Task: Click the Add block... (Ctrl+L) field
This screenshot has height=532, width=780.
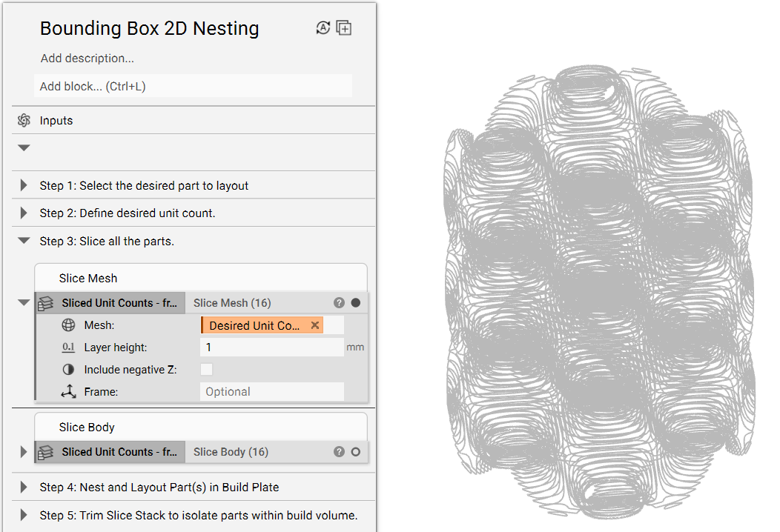Action: [193, 86]
